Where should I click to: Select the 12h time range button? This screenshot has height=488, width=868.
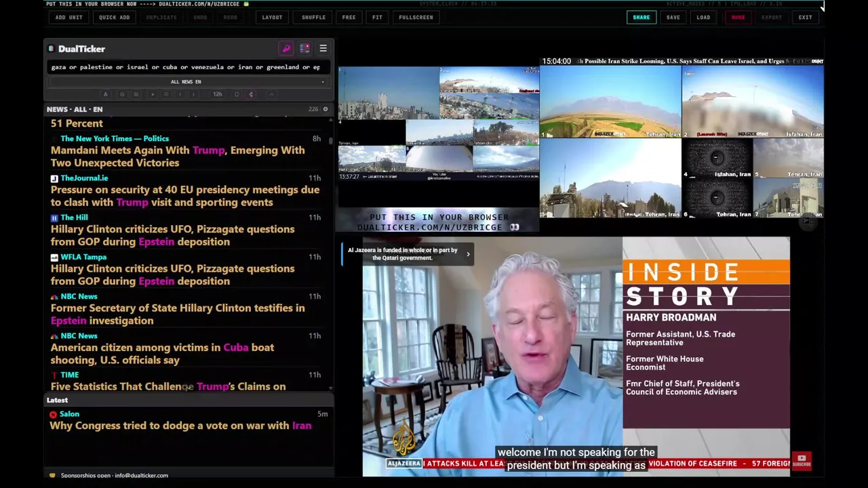pyautogui.click(x=218, y=94)
